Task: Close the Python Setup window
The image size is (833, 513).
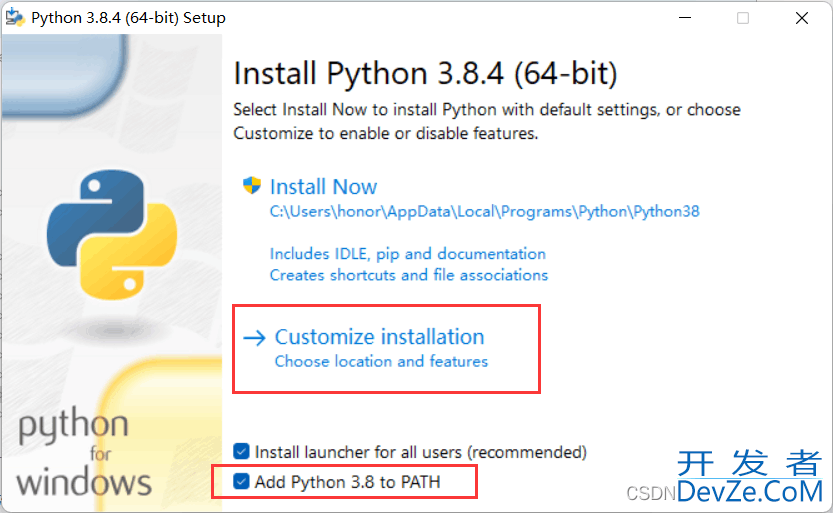Action: pos(802,18)
